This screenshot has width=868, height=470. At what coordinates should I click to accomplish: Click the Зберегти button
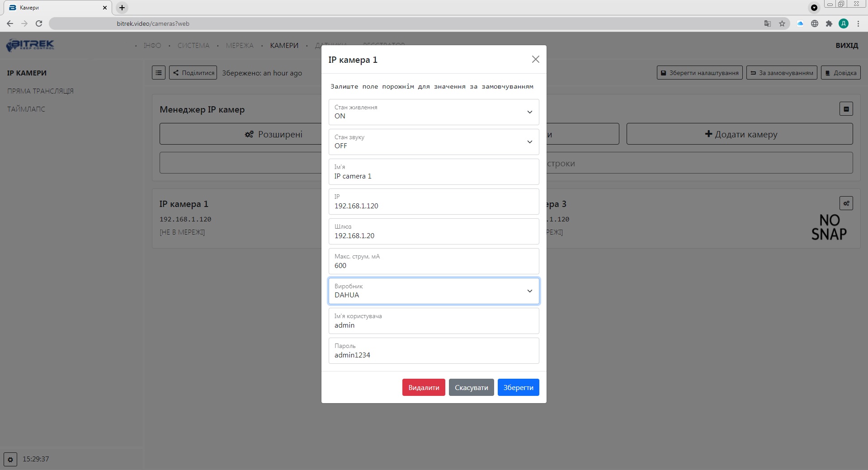click(518, 387)
